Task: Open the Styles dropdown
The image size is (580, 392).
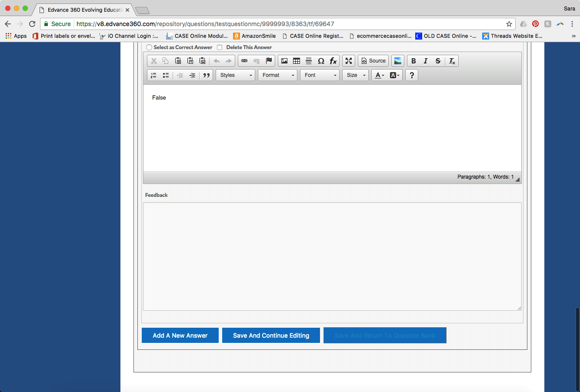Action: click(x=235, y=75)
